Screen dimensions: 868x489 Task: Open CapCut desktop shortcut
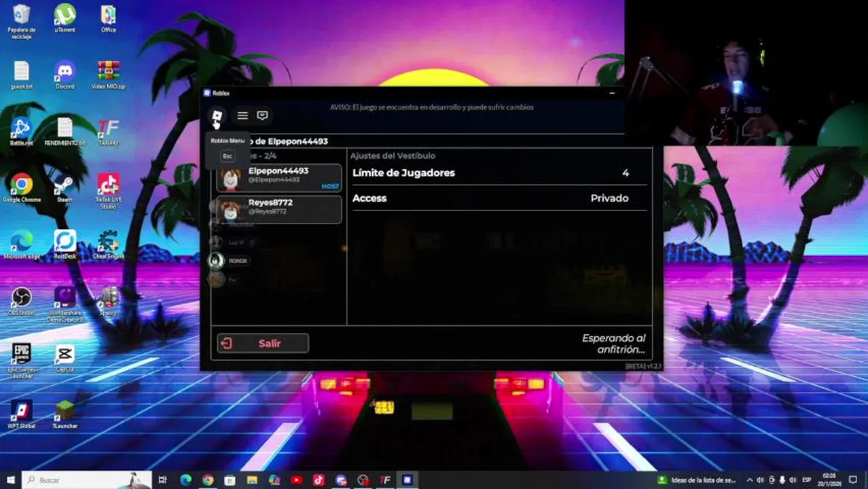(x=65, y=359)
